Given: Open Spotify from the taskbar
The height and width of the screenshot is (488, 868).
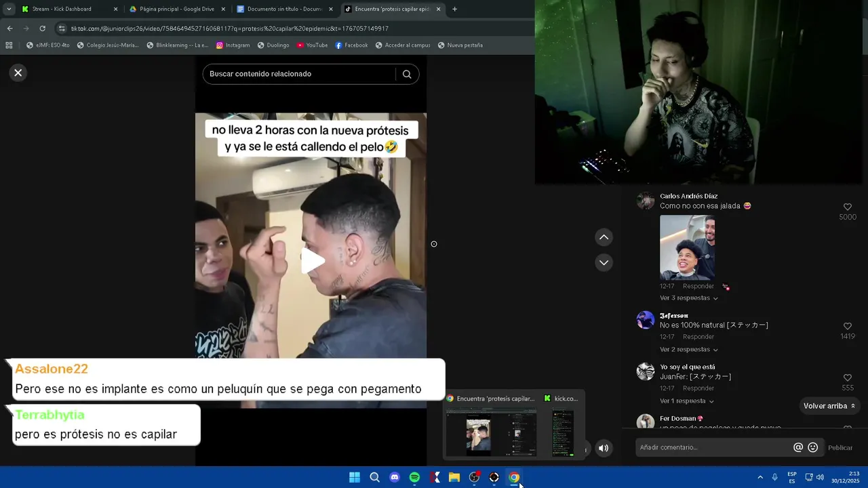Looking at the screenshot, I should 414,477.
